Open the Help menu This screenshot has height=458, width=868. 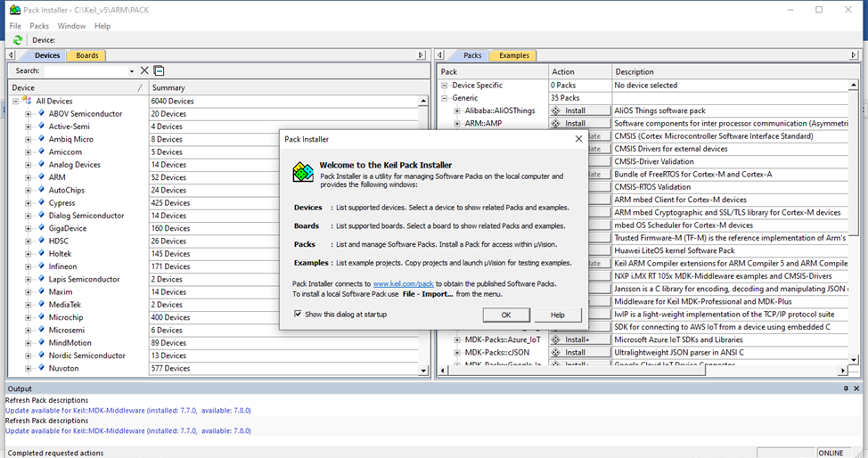tap(102, 26)
